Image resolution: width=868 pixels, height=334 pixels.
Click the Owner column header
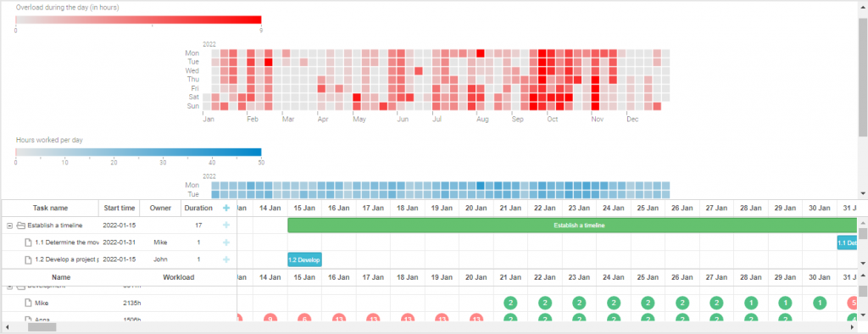click(x=160, y=209)
